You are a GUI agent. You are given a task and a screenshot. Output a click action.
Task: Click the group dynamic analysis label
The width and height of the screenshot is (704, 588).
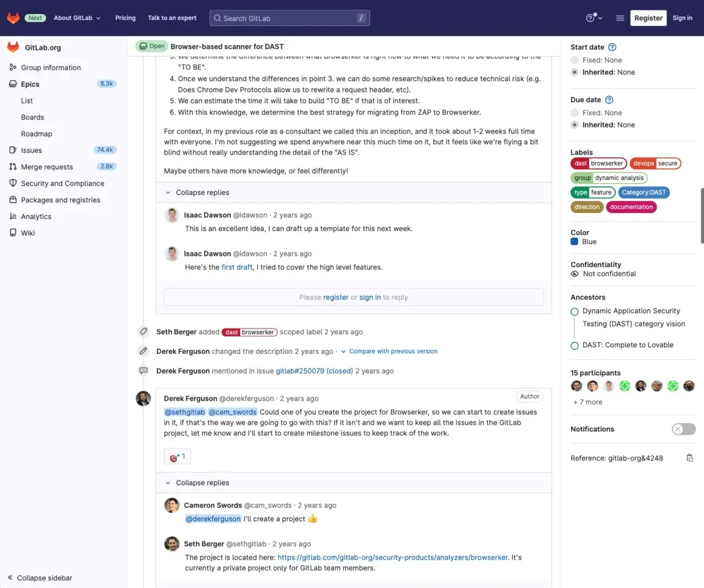(609, 178)
